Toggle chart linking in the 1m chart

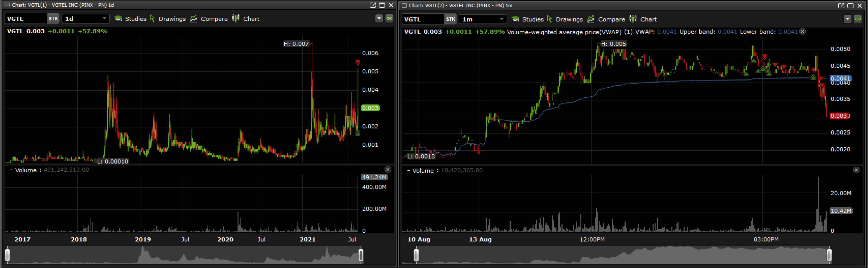coord(858,19)
